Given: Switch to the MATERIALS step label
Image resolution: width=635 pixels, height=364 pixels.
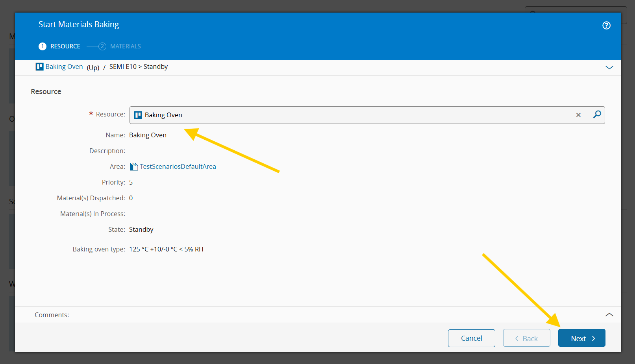Looking at the screenshot, I should click(x=125, y=46).
